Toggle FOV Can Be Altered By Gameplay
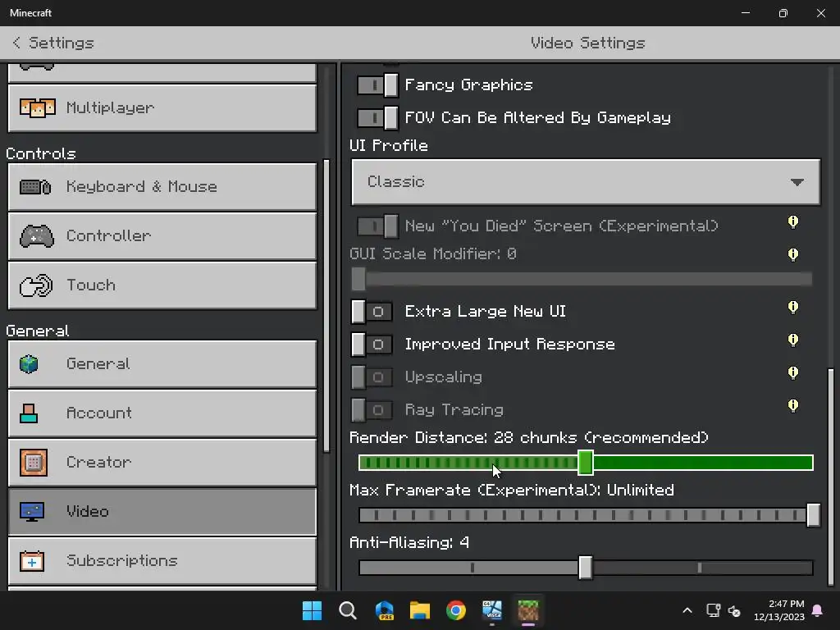This screenshot has width=840, height=630. [x=377, y=118]
